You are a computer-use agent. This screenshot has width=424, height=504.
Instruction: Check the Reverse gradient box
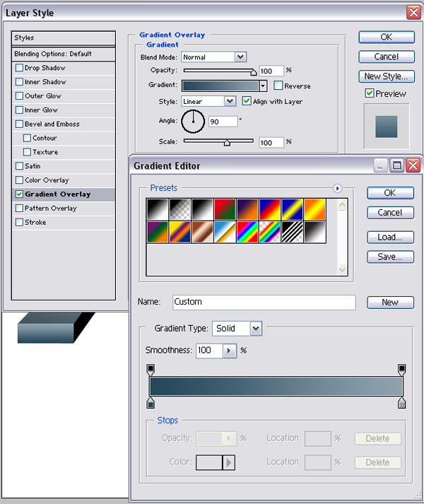[278, 86]
